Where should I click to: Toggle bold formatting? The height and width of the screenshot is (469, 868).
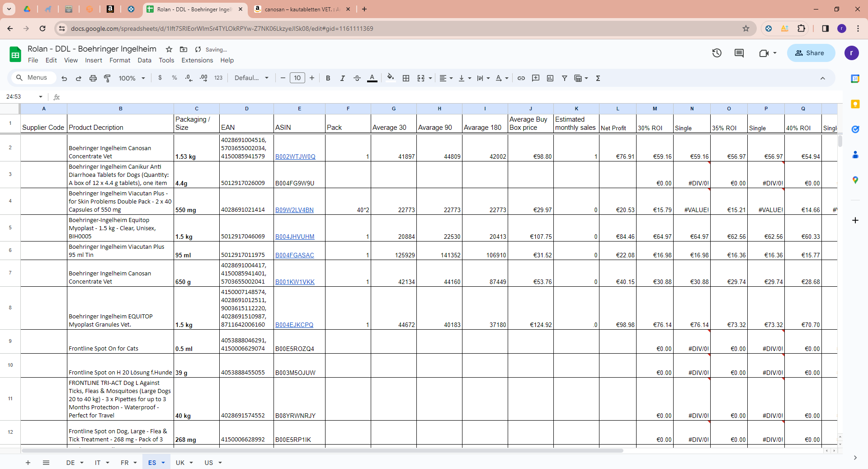pos(328,78)
